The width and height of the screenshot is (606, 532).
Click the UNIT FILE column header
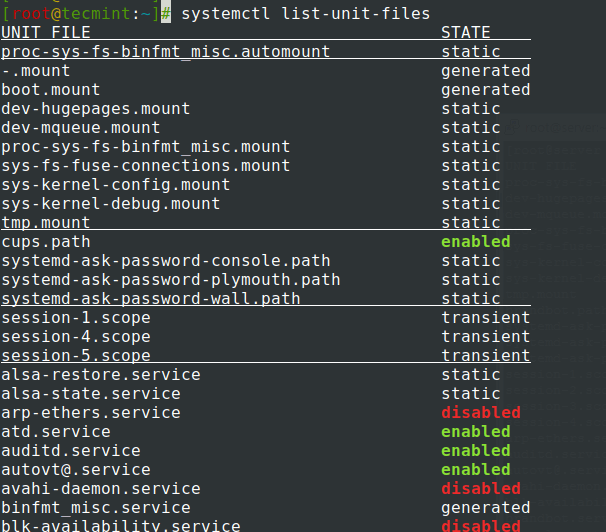[46, 33]
